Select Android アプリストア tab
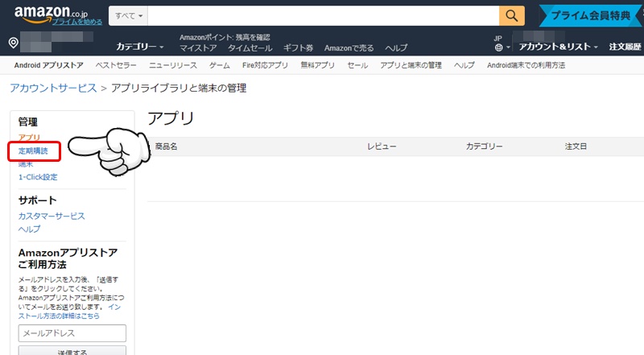Viewport: 644px width, 355px height. pos(49,65)
